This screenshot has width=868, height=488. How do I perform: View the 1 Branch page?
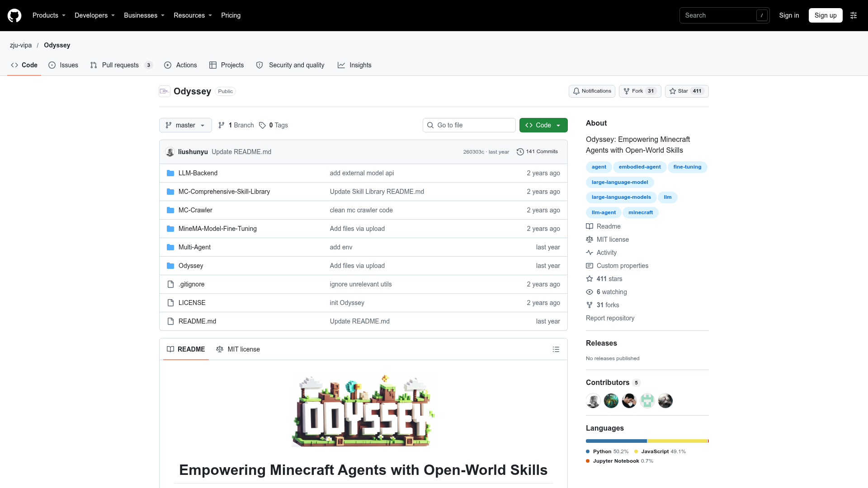coord(236,125)
